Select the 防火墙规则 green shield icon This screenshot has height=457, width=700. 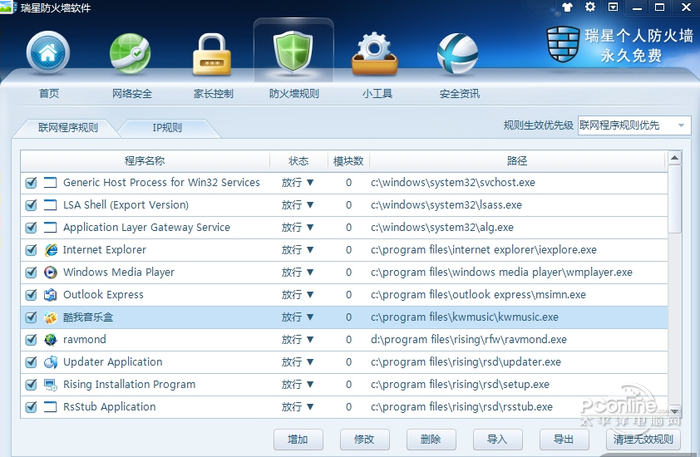(x=293, y=51)
